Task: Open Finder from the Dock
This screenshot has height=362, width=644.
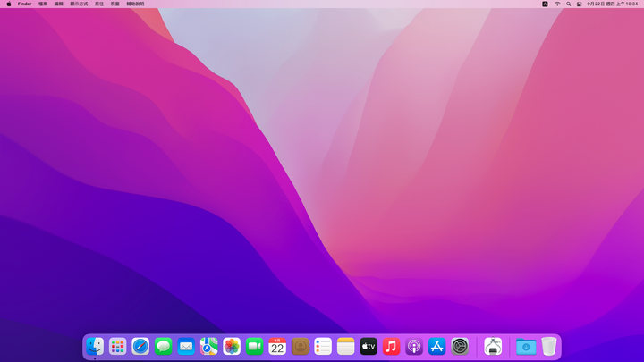Action: pos(95,347)
